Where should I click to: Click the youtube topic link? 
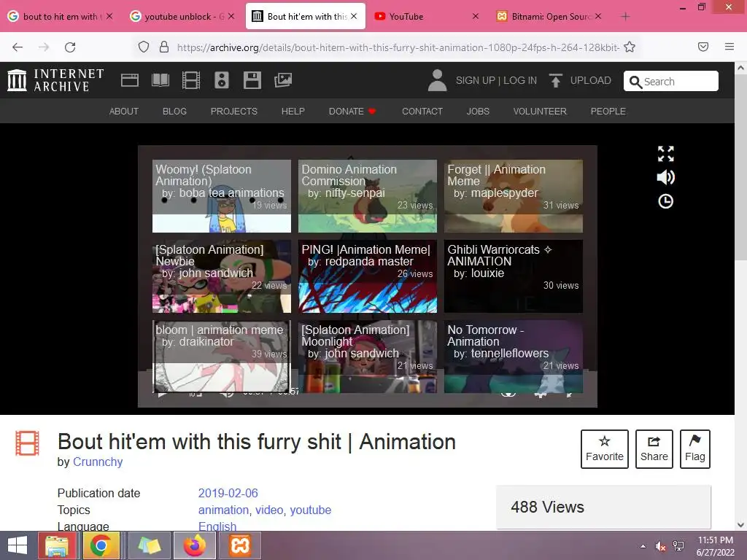(x=311, y=510)
